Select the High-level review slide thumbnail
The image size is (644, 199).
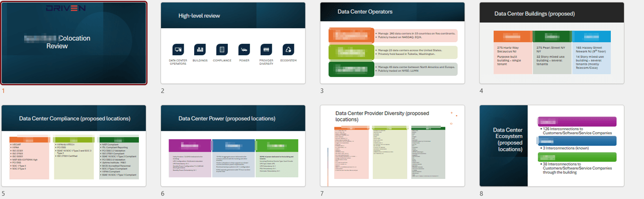233,43
